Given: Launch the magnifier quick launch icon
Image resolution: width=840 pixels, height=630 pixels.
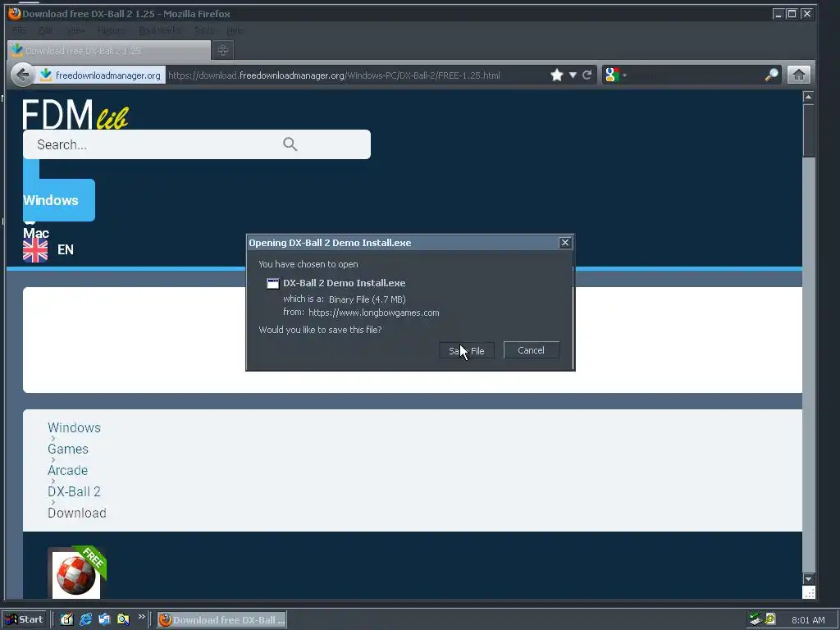Looking at the screenshot, I should [123, 619].
